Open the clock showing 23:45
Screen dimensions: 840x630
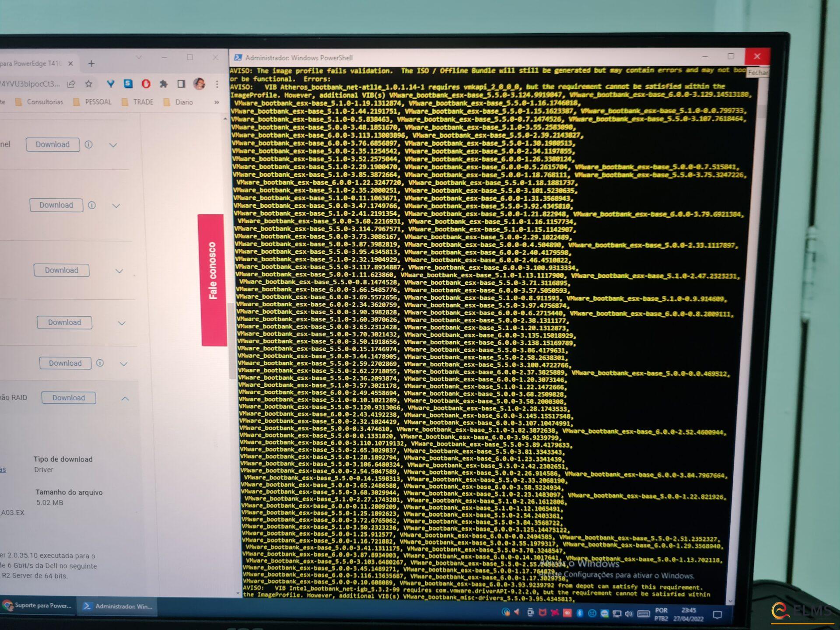688,615
